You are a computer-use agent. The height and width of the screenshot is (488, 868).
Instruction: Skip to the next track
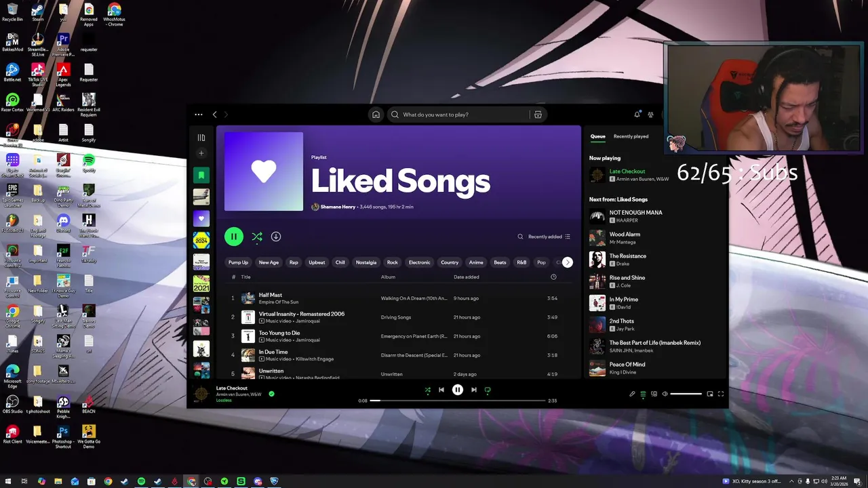pos(473,390)
